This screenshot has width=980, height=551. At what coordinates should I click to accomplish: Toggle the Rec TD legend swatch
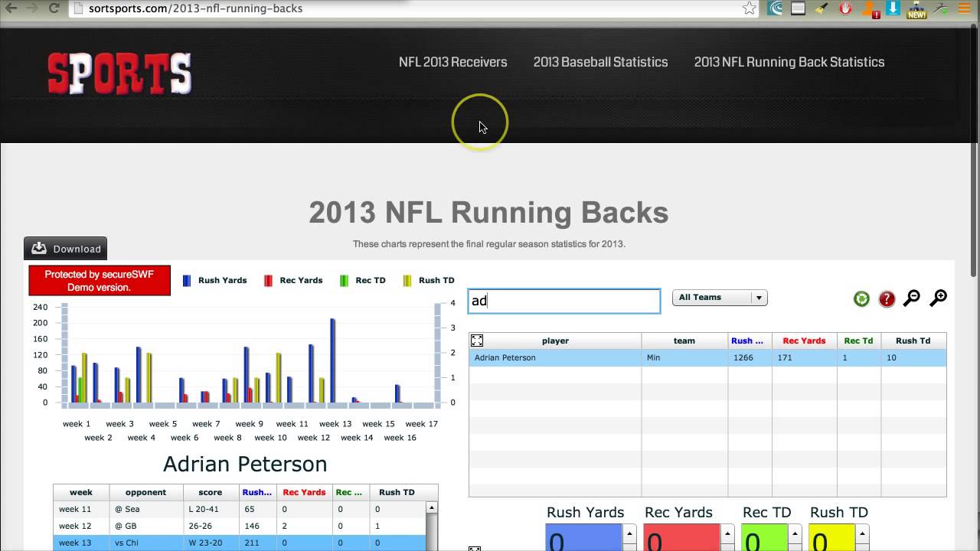344,281
